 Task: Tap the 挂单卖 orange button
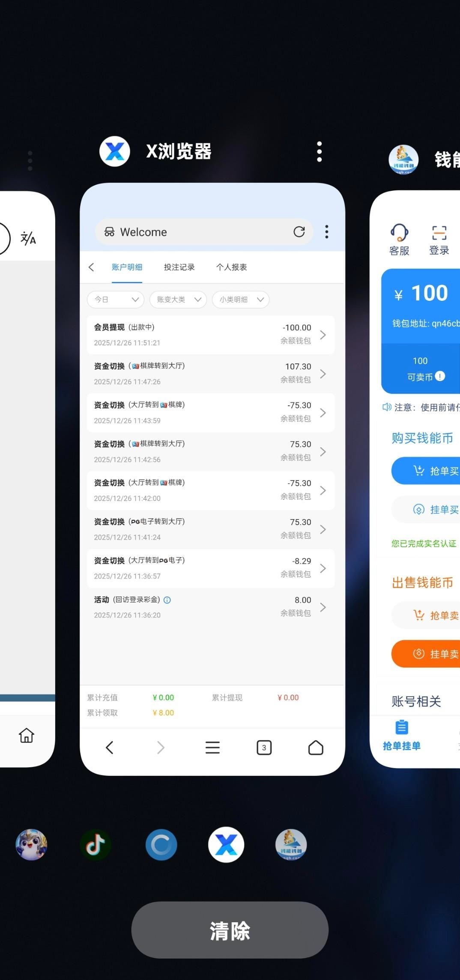(428, 653)
